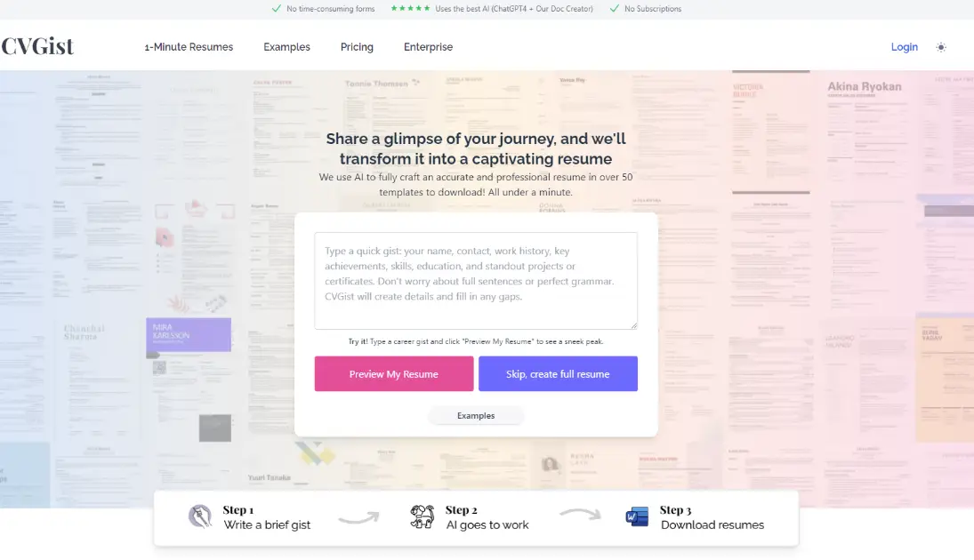This screenshot has width=974, height=560.
Task: Click the textarea resize grip handle
Action: click(633, 325)
